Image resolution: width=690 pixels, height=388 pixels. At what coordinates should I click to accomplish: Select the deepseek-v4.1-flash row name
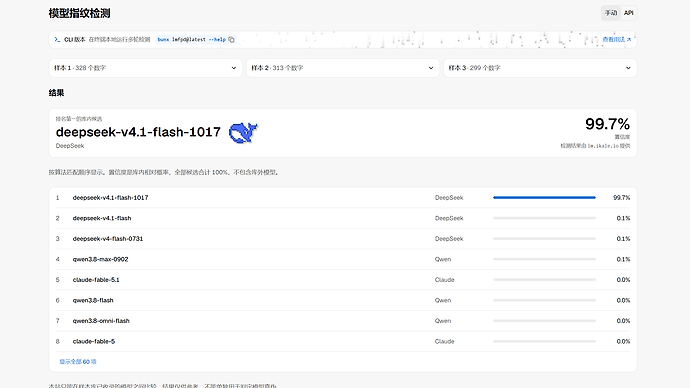coord(102,218)
